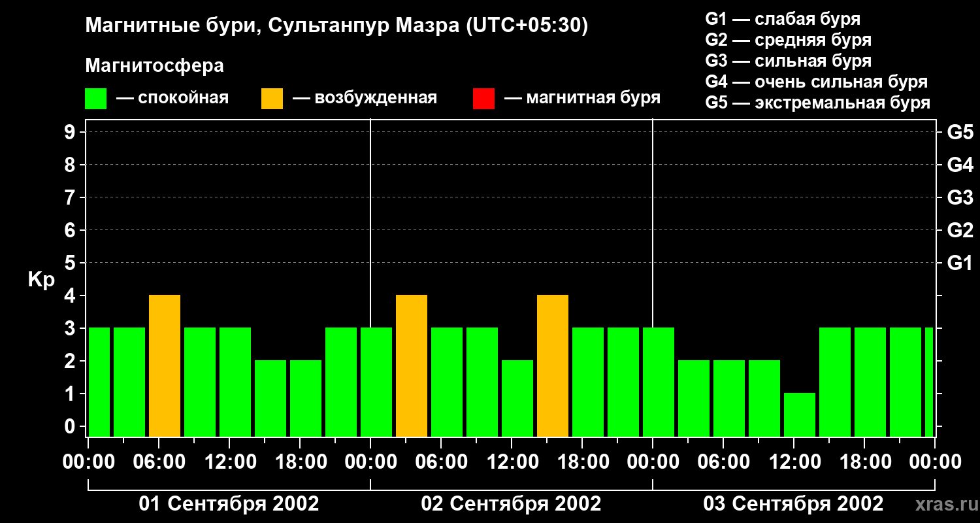The width and height of the screenshot is (980, 523).
Task: Click the Kp 2 bar at 12:00 on 02 Сентября
Action: click(x=517, y=399)
